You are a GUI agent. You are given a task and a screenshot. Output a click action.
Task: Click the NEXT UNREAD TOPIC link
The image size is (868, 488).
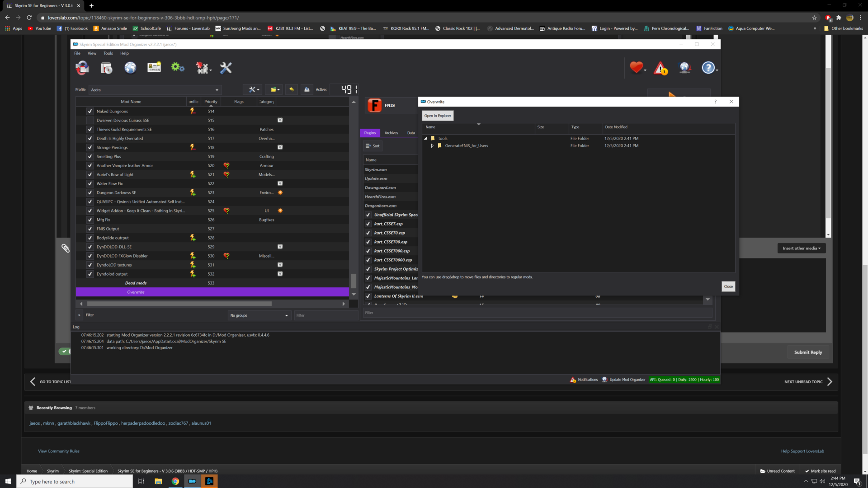(x=803, y=382)
